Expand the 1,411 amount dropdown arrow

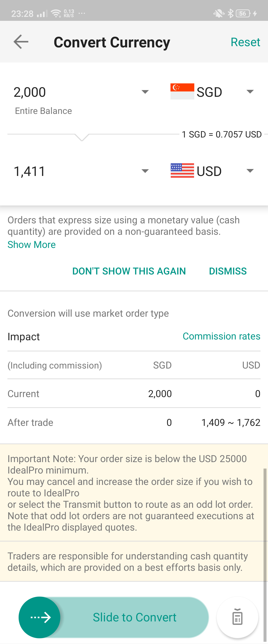coord(145,171)
